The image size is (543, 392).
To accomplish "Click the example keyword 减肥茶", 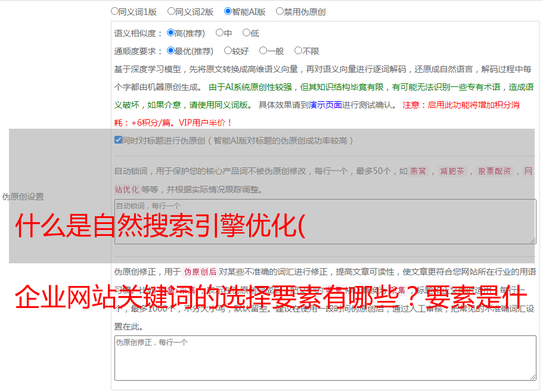I will coord(452,171).
